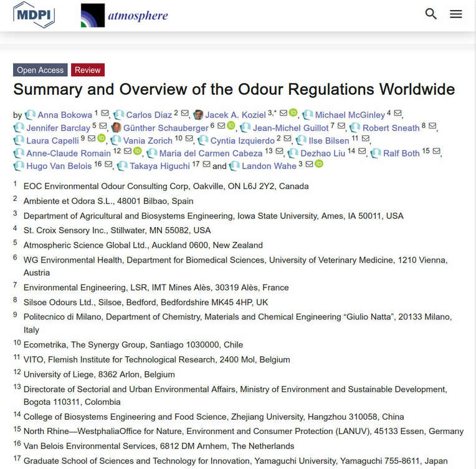Email Landon Wahe via envelope icon

pos(309,164)
